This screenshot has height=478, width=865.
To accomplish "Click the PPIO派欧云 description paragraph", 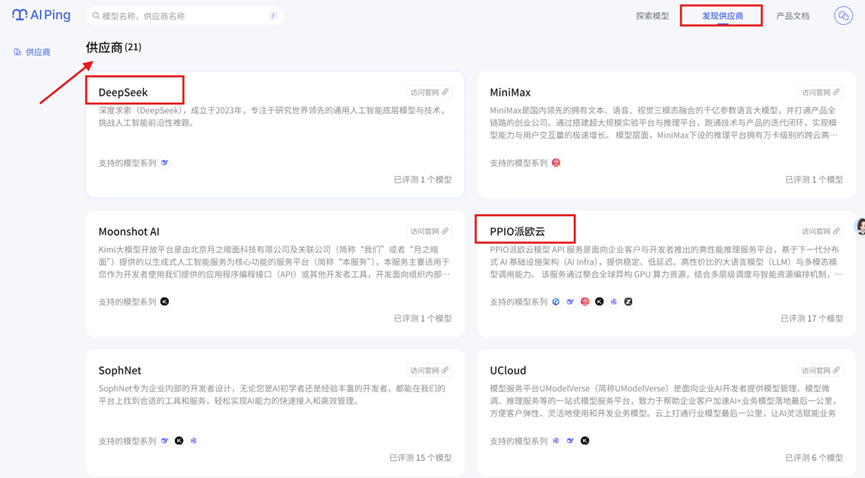I will [666, 262].
